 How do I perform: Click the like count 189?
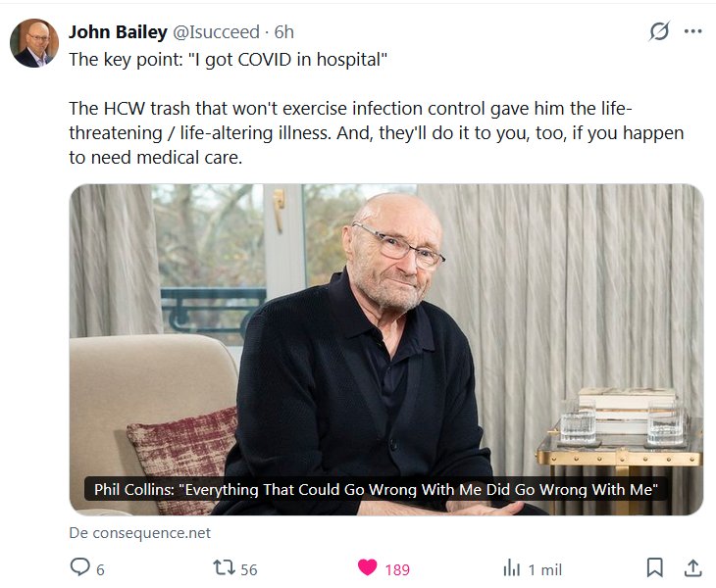point(397,569)
